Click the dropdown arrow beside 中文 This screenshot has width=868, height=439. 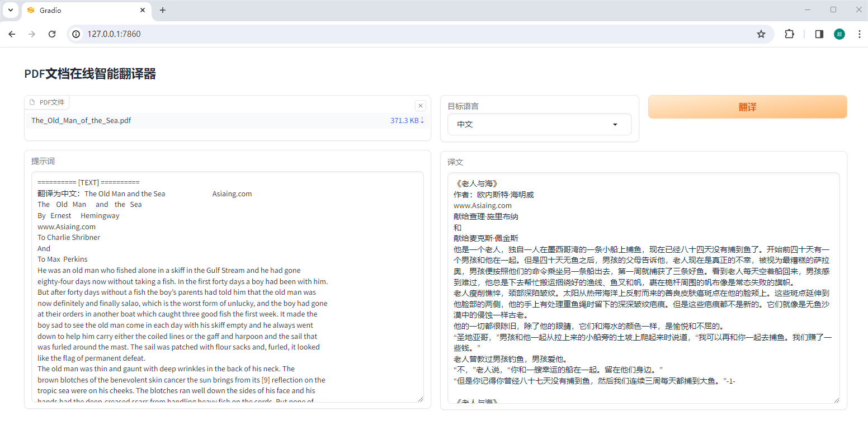coord(615,124)
